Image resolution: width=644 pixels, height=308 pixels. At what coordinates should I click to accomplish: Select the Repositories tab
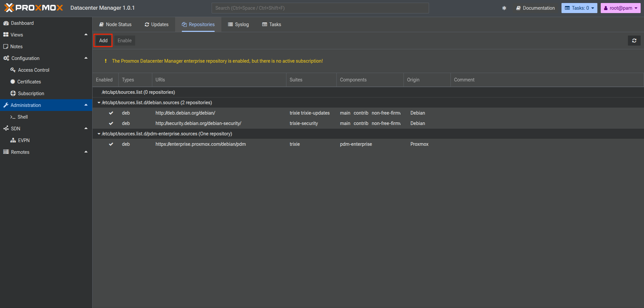(198, 24)
